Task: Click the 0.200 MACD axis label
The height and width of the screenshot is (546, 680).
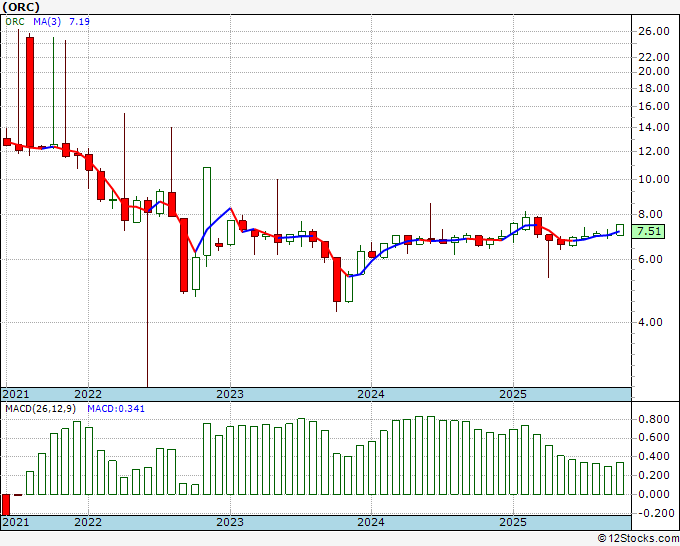Action: [654, 475]
